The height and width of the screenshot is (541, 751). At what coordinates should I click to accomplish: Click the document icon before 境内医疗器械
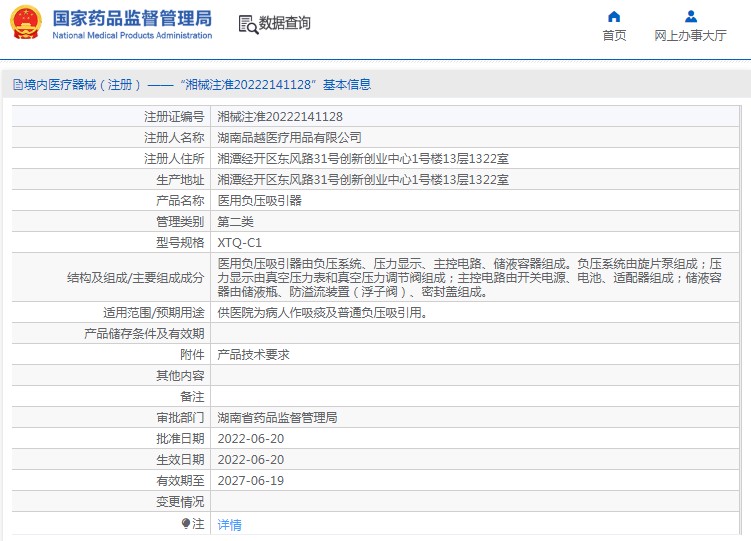[x=17, y=85]
